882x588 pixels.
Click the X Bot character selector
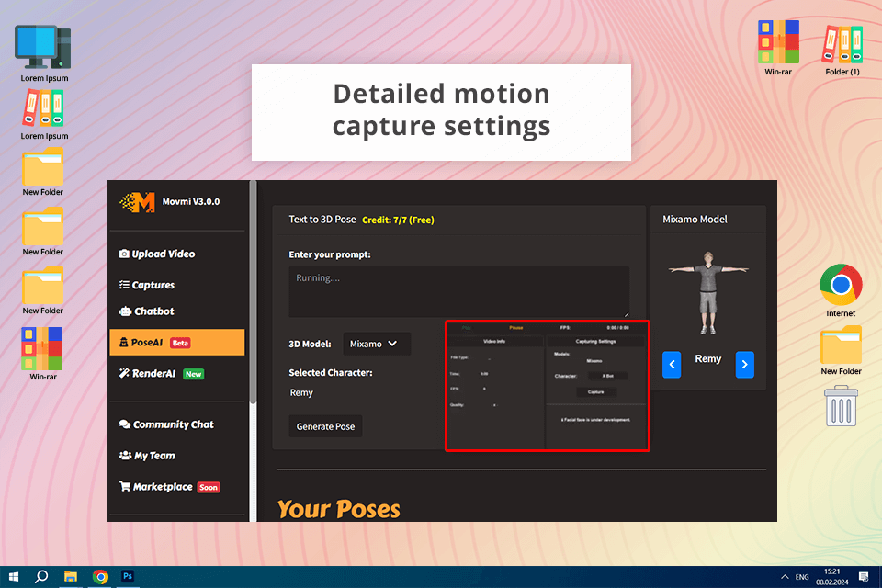click(x=607, y=376)
